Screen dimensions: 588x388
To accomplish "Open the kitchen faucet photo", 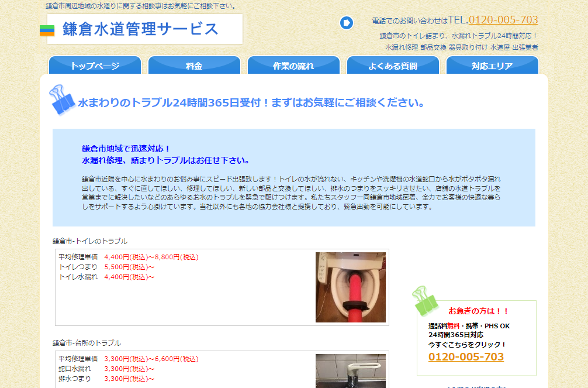I will 350,370.
